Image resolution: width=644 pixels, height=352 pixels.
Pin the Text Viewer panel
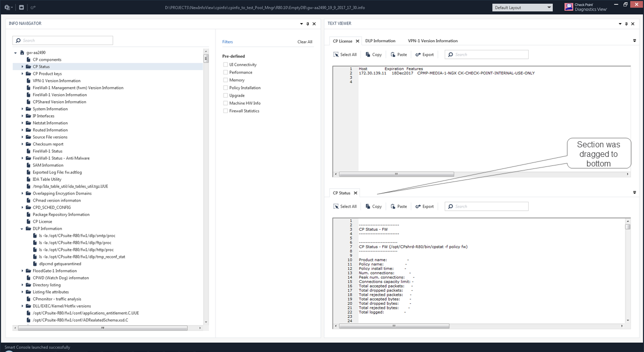[x=626, y=24]
